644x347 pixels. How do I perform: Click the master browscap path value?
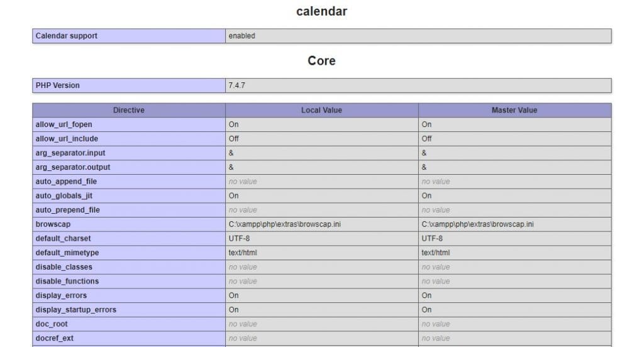pyautogui.click(x=478, y=224)
